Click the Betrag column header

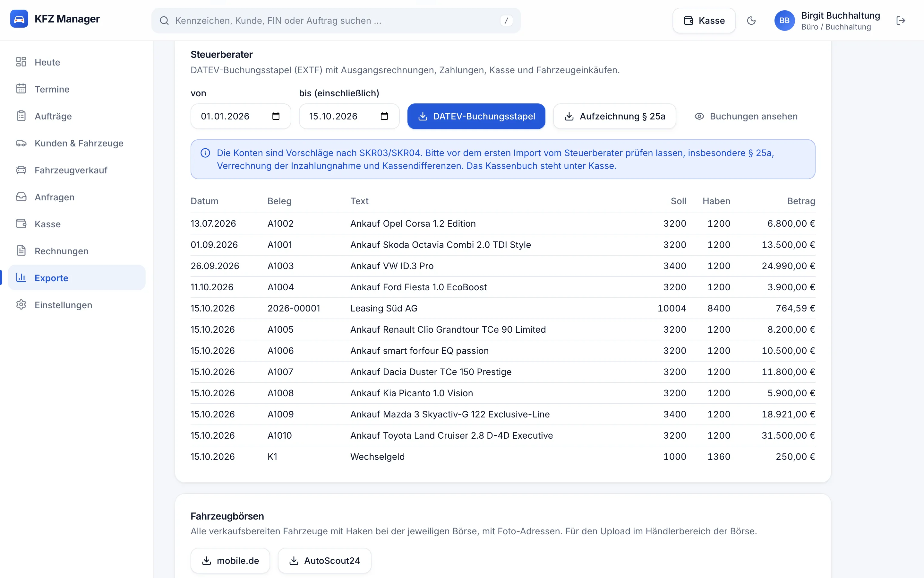coord(801,201)
